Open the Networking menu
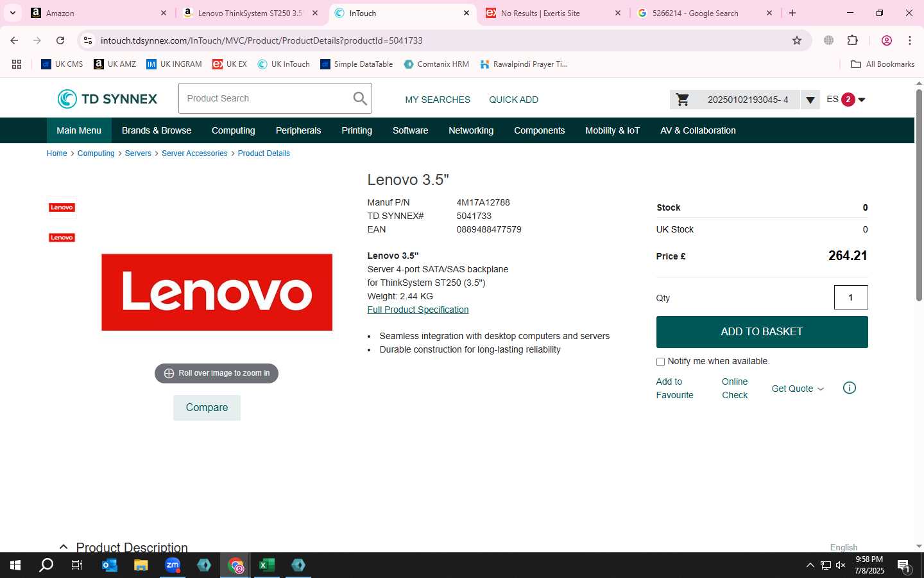This screenshot has height=578, width=924. [471, 130]
